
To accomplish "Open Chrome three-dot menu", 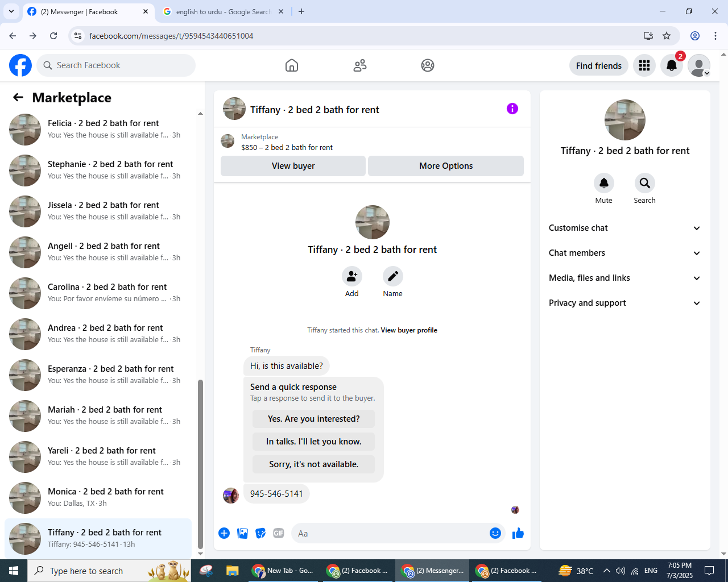I will [x=715, y=36].
